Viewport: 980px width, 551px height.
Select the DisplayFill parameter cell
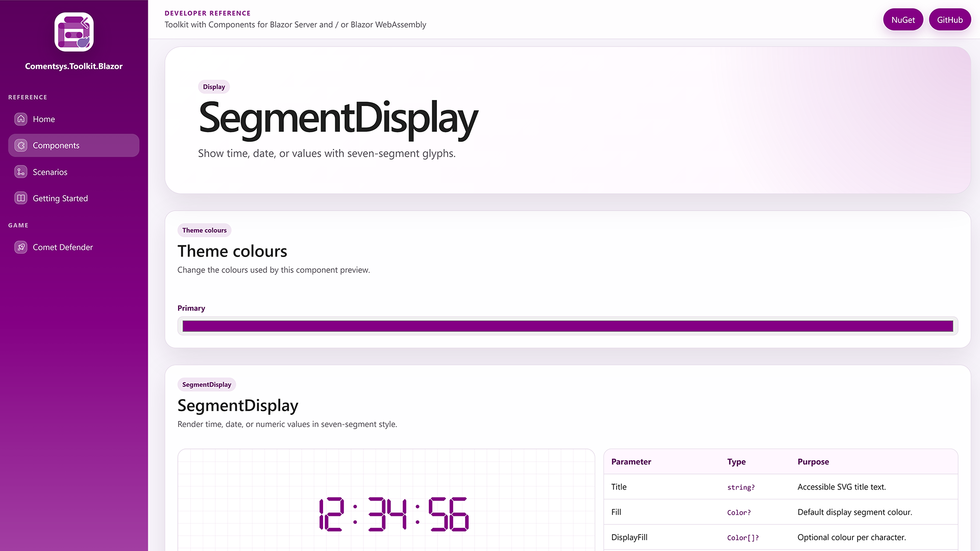pos(629,537)
